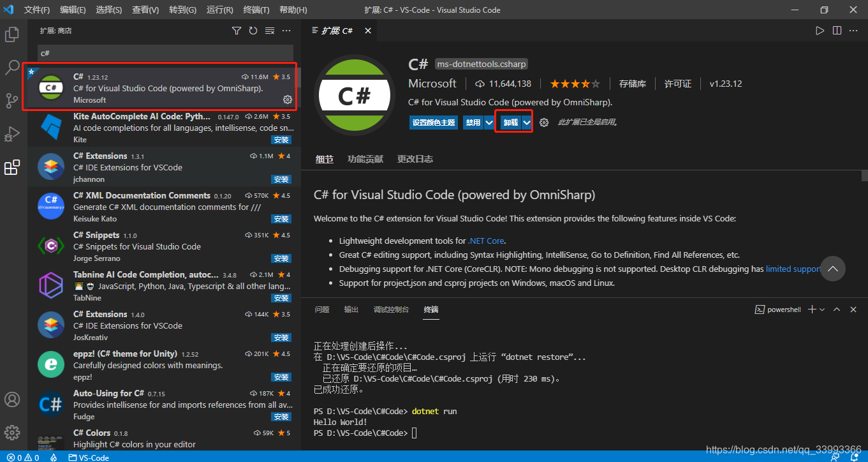
Task: Click the manage gear next to the uninstall button
Action: click(x=544, y=123)
